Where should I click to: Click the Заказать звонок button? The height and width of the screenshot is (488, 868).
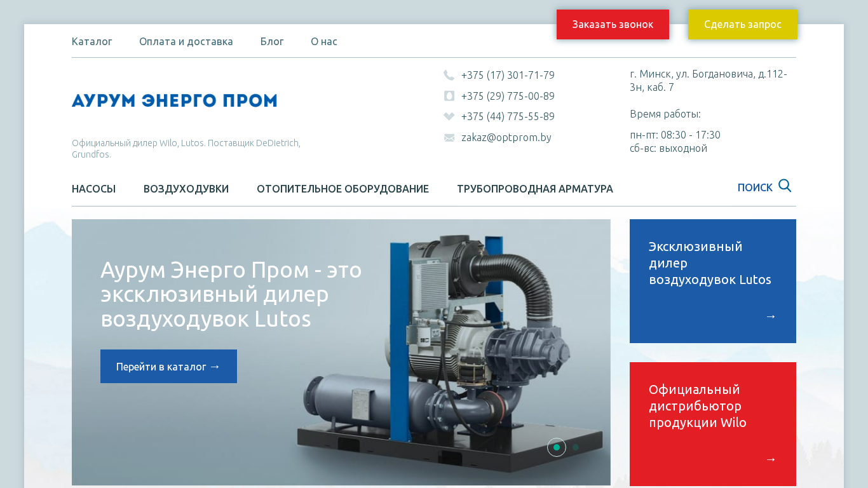click(613, 24)
